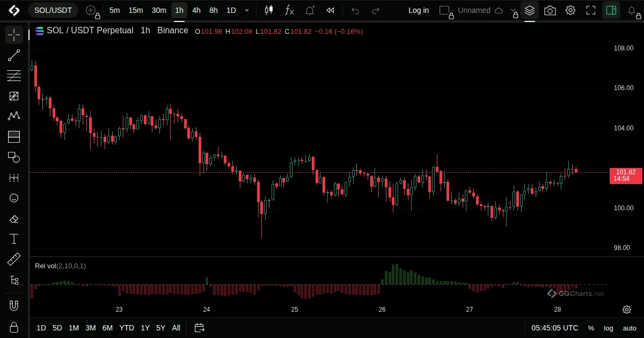Select the Gann box tool
This screenshot has width=644, height=338.
click(x=14, y=96)
